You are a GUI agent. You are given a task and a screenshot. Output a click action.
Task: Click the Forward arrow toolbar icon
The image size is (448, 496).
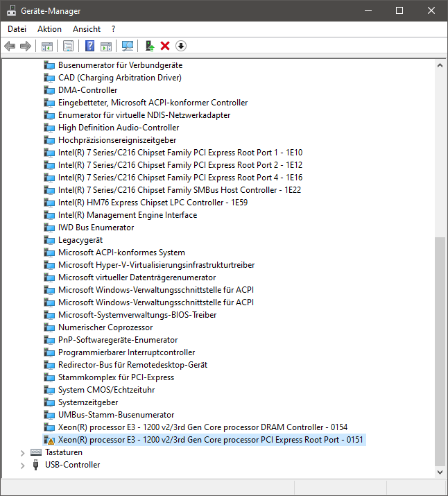pyautogui.click(x=26, y=46)
